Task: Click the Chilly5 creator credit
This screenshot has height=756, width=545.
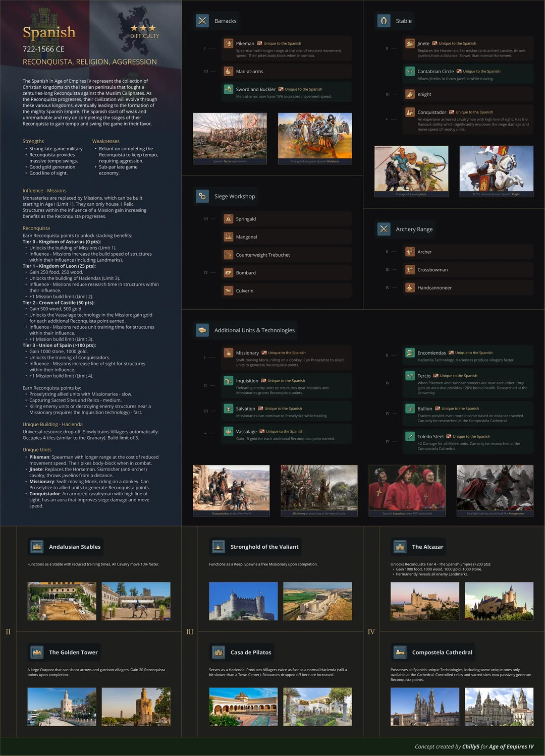Action: [x=470, y=746]
